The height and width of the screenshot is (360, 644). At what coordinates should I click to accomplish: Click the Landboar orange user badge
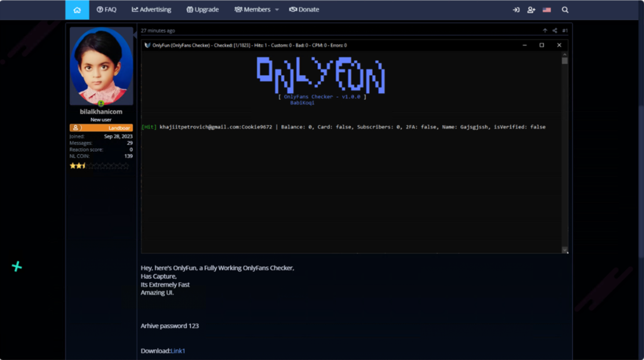[x=101, y=128]
